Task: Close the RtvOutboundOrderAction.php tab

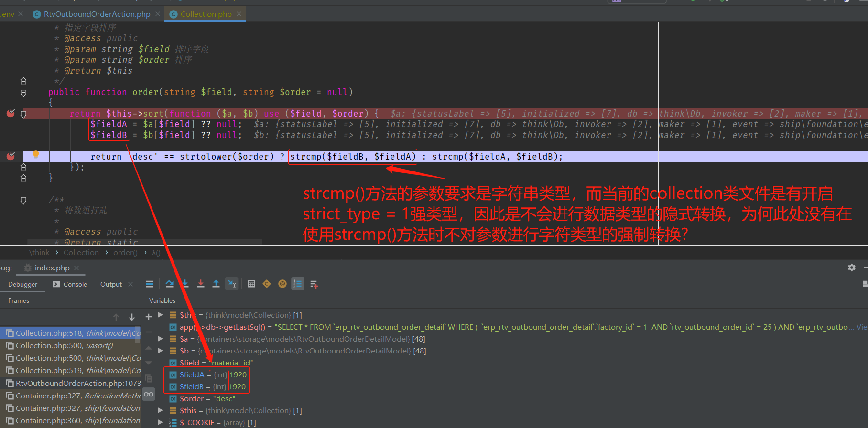Action: (x=158, y=14)
